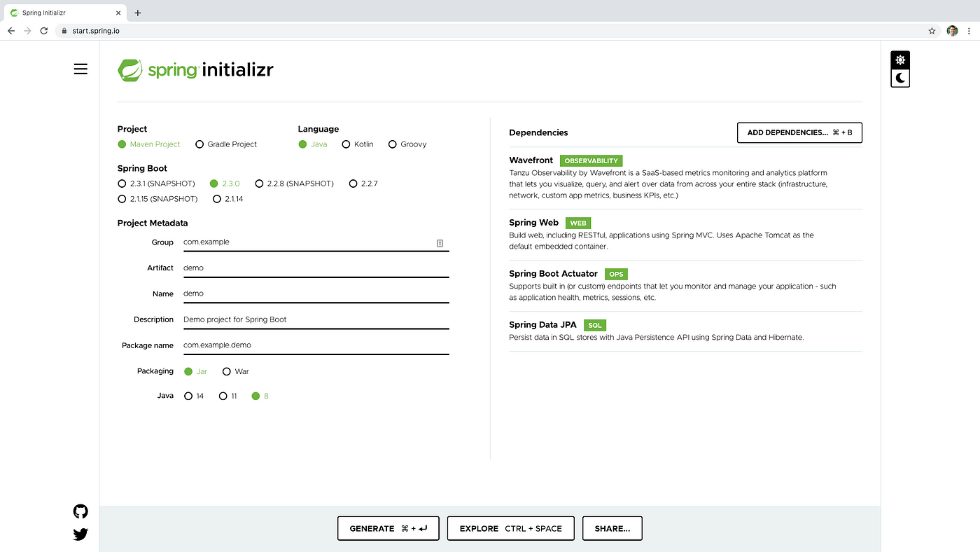Click the Group input field
The image size is (980, 552).
click(x=316, y=242)
